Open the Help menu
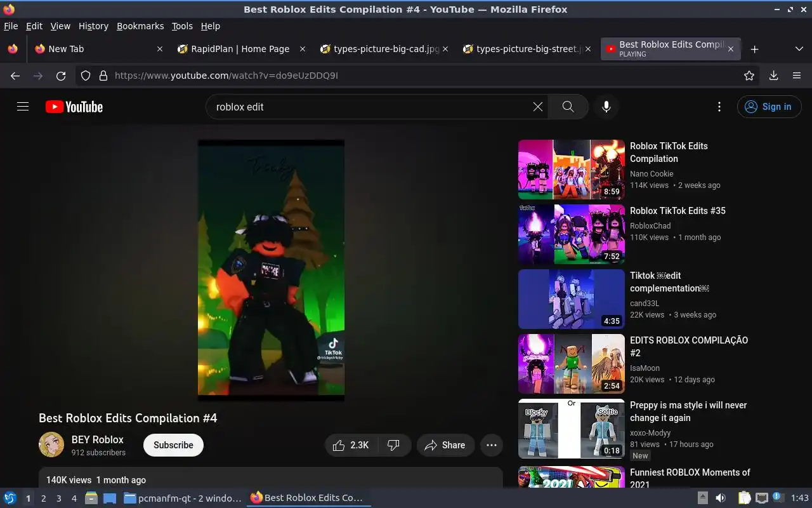The width and height of the screenshot is (812, 508). (210, 26)
